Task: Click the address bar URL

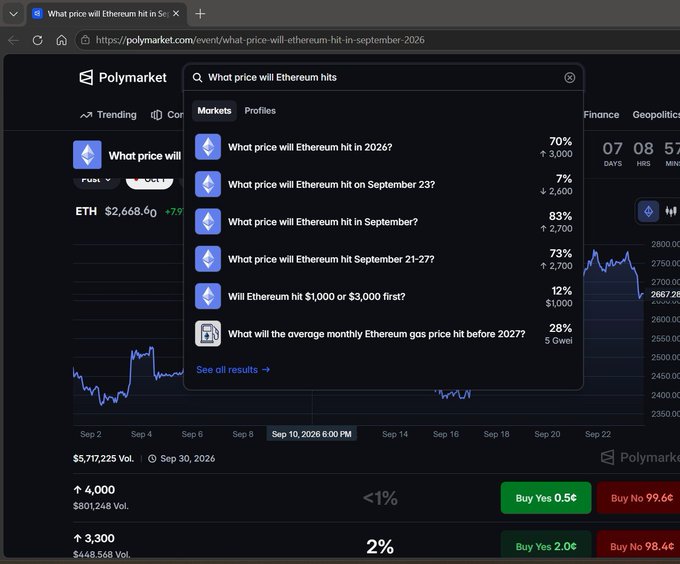Action: point(260,40)
